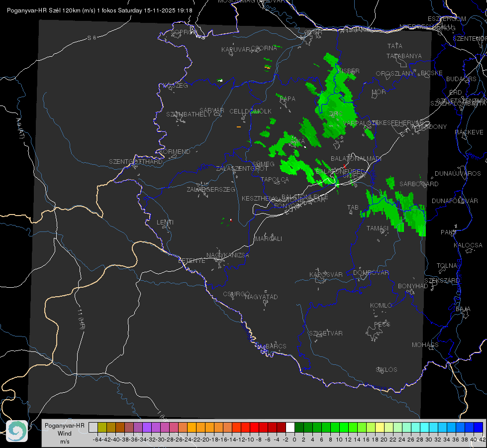
Task: Click the SARBOGARD label
Action: (x=419, y=184)
